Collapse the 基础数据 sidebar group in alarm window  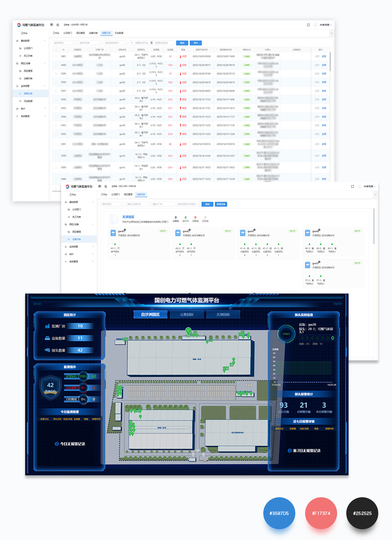click(x=45, y=41)
